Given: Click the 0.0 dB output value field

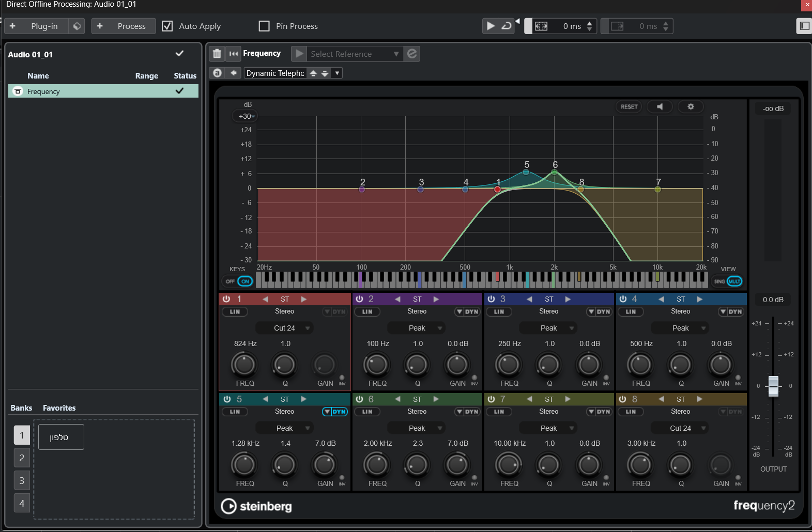Looking at the screenshot, I should coord(773,300).
